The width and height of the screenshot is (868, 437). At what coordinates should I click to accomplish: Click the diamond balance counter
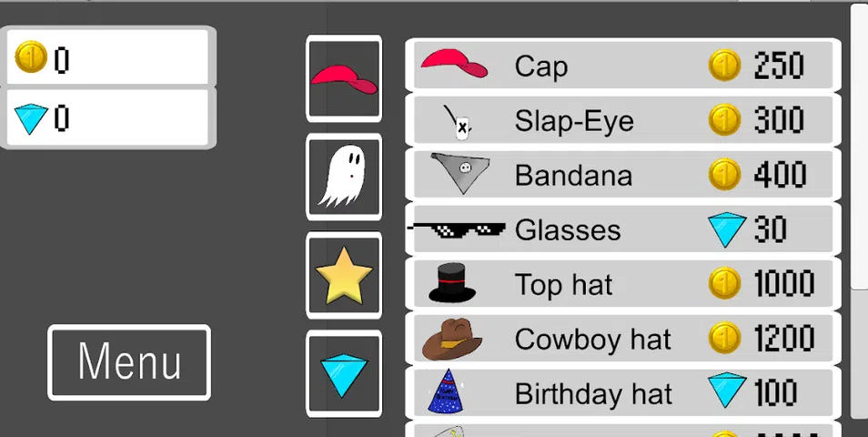(x=108, y=117)
